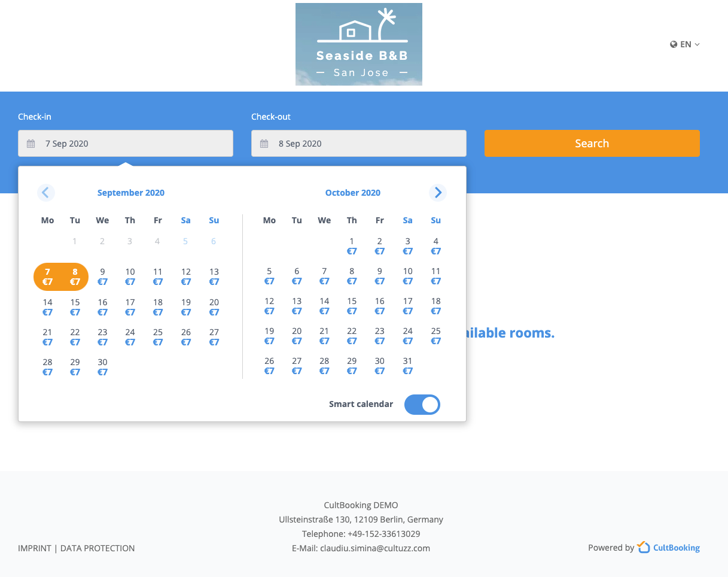This screenshot has height=577, width=728.
Task: Advance to next month with the right arrow
Action: (x=437, y=192)
